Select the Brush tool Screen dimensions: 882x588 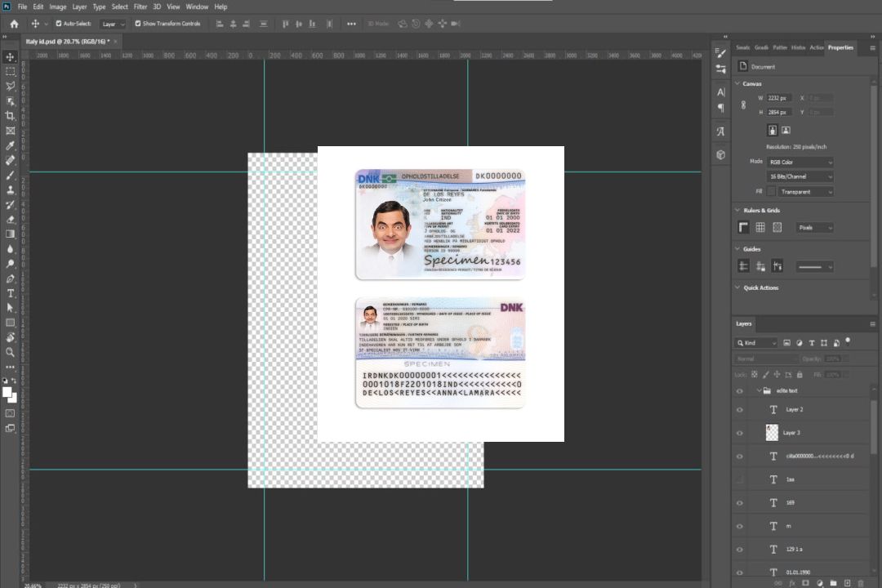[10, 175]
